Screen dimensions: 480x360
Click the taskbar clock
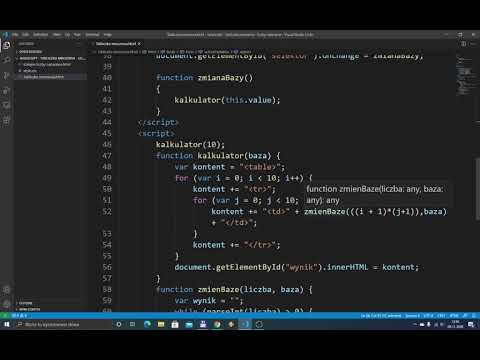[455, 324]
